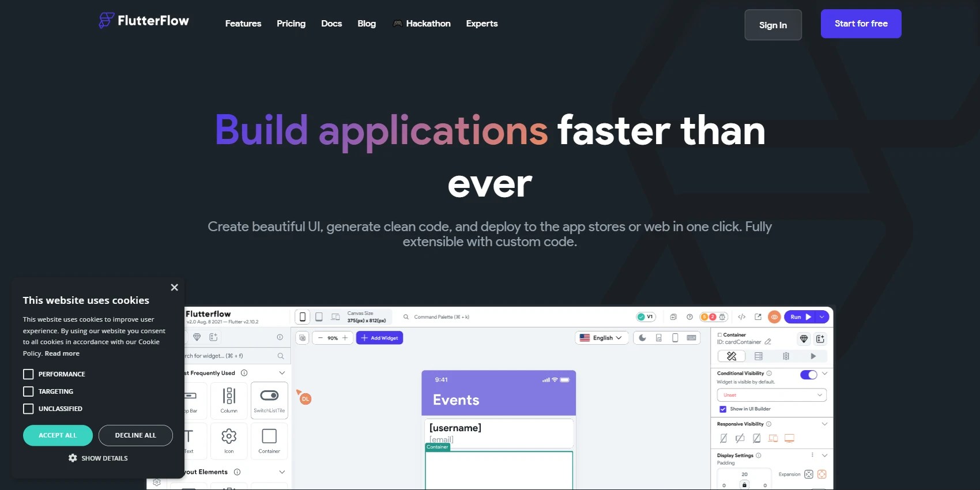Select the Container widget tile
This screenshot has height=490, width=980.
click(269, 440)
